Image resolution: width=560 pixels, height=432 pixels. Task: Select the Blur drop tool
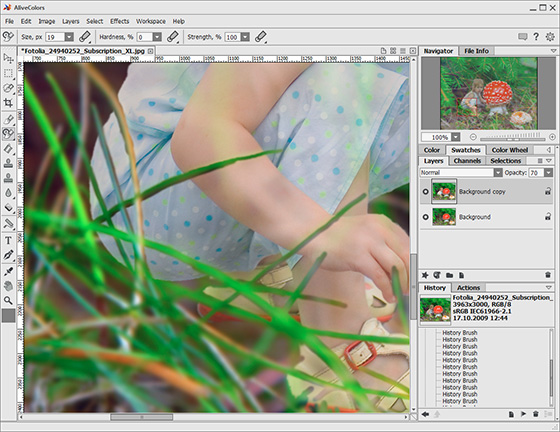[8, 193]
